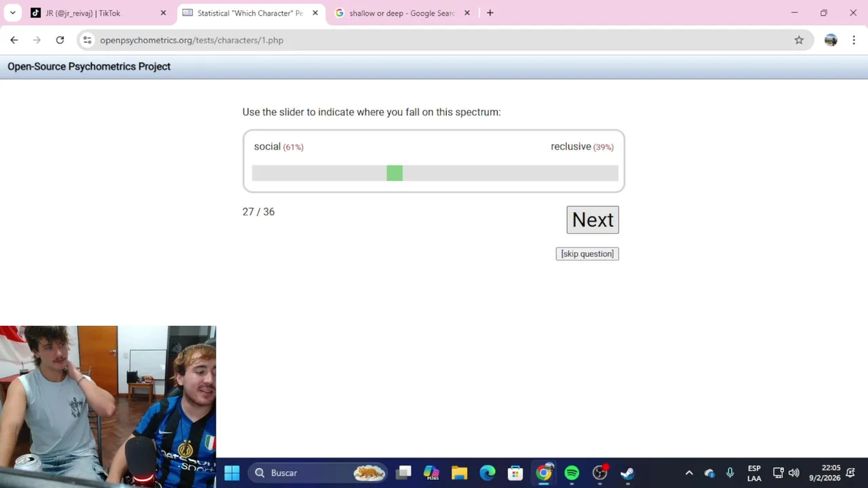Screen dimensions: 868x488
Task: Open Spotify from the taskbar
Action: click(572, 473)
